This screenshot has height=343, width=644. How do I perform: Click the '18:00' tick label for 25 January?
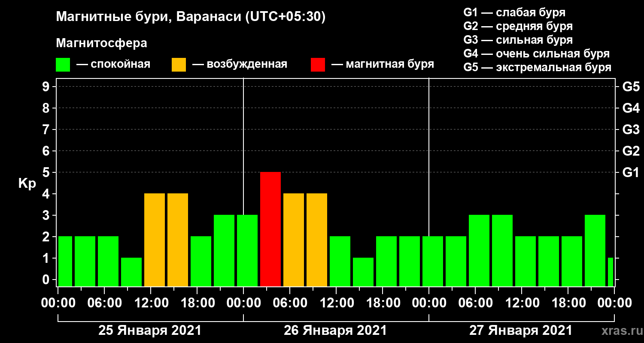click(197, 303)
